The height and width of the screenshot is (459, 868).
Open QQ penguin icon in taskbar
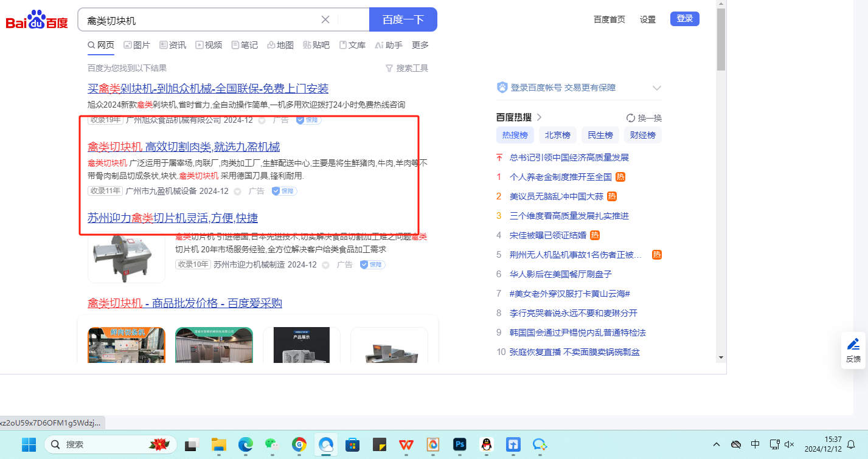485,444
